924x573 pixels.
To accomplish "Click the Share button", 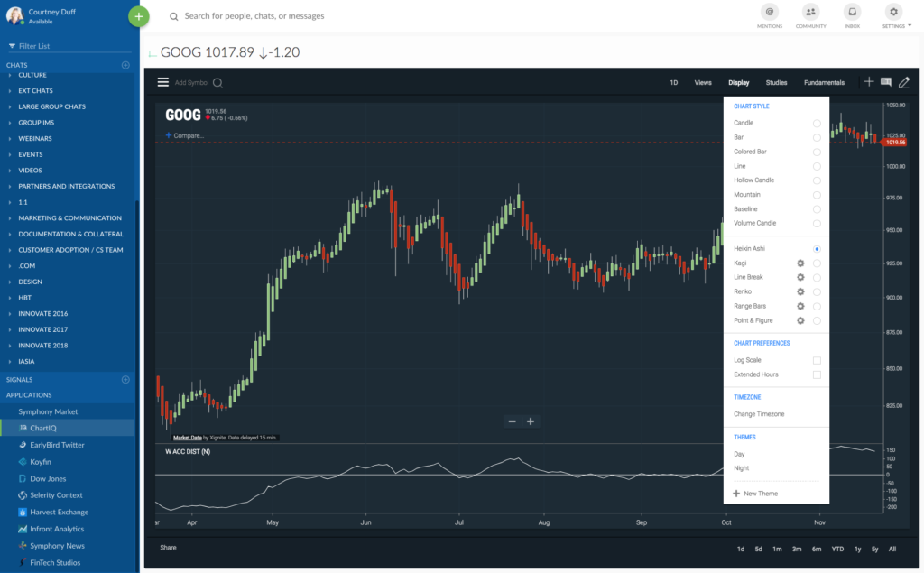I will [168, 548].
